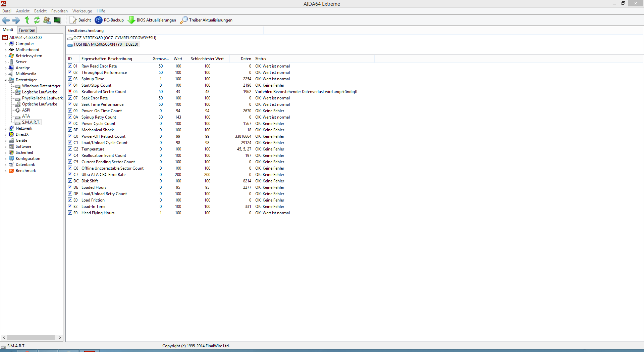Viewport: 644px width, 352px height.
Task: Click the Betriebssystem Windows flag icon
Action: [x=11, y=56]
